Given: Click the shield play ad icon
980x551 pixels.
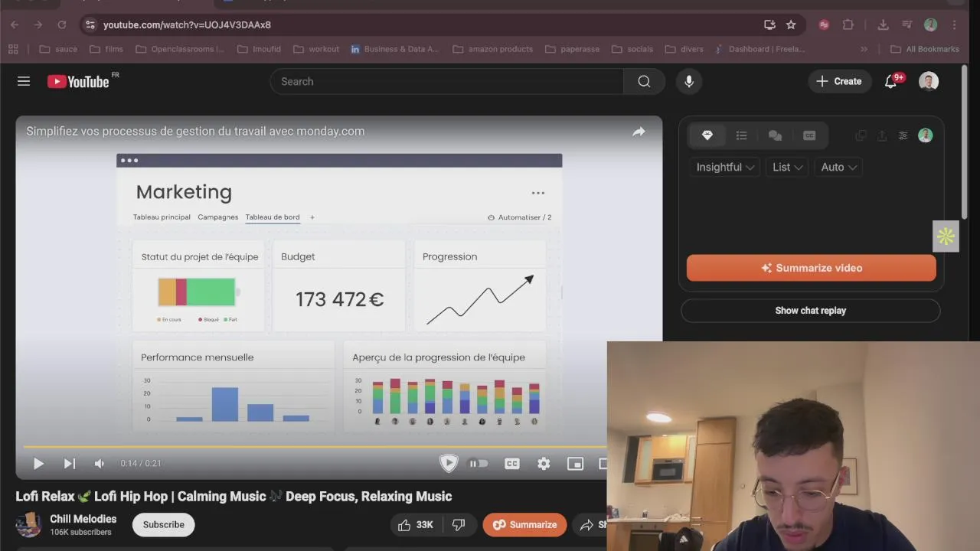Looking at the screenshot, I should click(x=449, y=462).
